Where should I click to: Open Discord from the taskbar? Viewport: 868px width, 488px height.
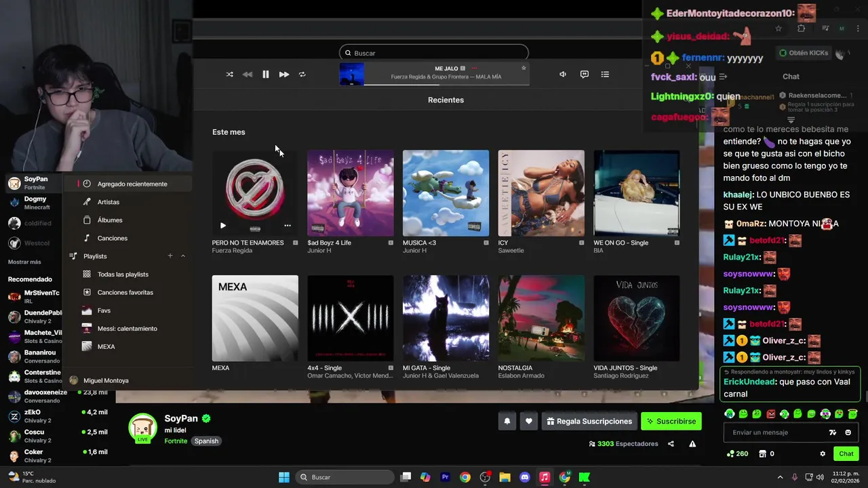click(524, 477)
